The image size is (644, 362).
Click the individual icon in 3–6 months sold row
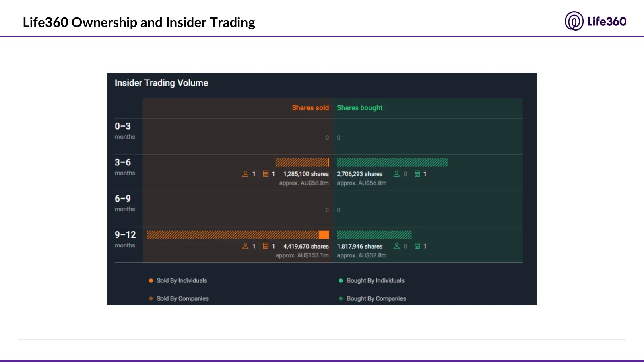245,174
